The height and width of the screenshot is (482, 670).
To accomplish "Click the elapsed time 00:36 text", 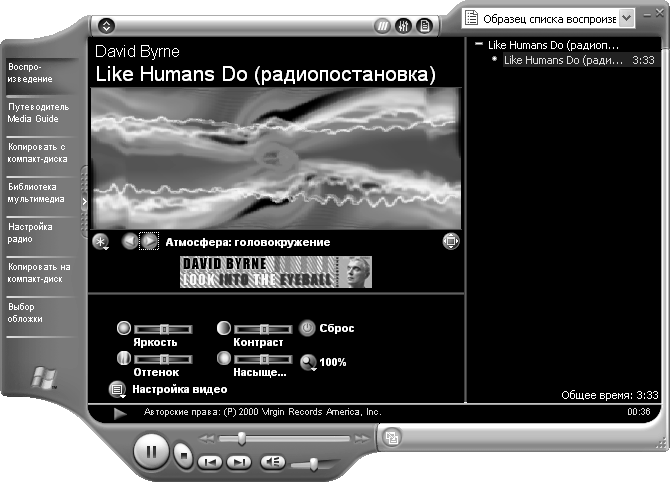I will point(638,411).
